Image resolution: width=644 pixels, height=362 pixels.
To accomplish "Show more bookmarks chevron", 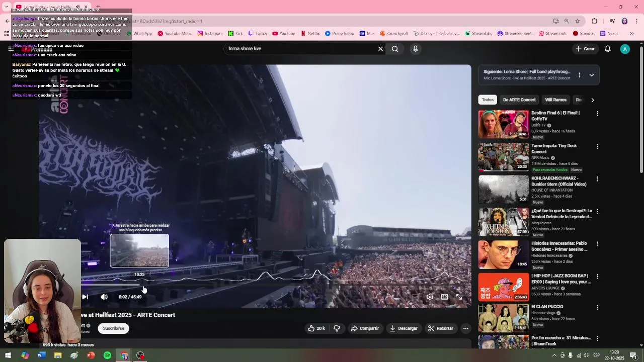I will point(632,34).
